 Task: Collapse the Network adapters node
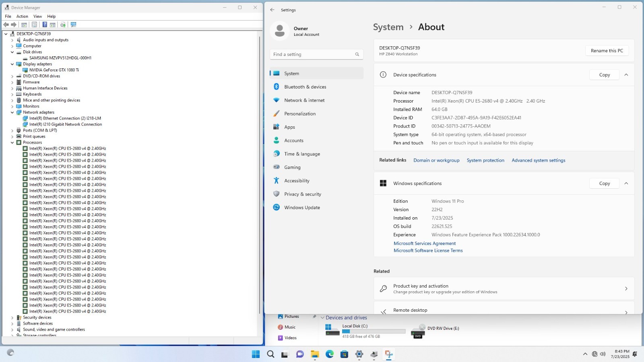12,112
